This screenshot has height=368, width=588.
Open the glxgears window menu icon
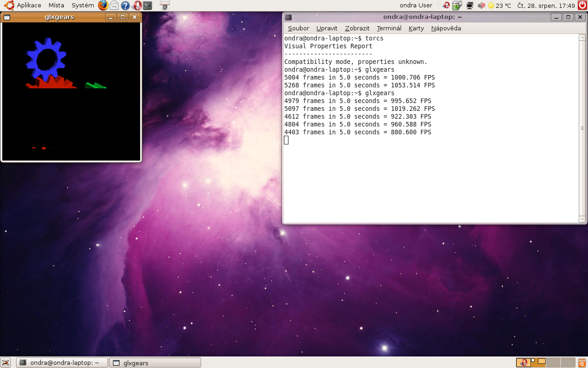coord(6,17)
